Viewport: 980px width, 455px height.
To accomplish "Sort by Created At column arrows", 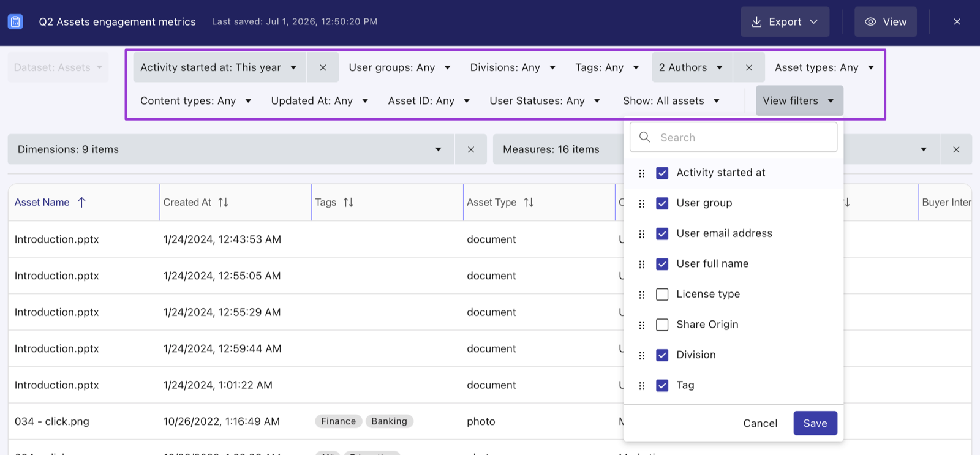I will 223,202.
